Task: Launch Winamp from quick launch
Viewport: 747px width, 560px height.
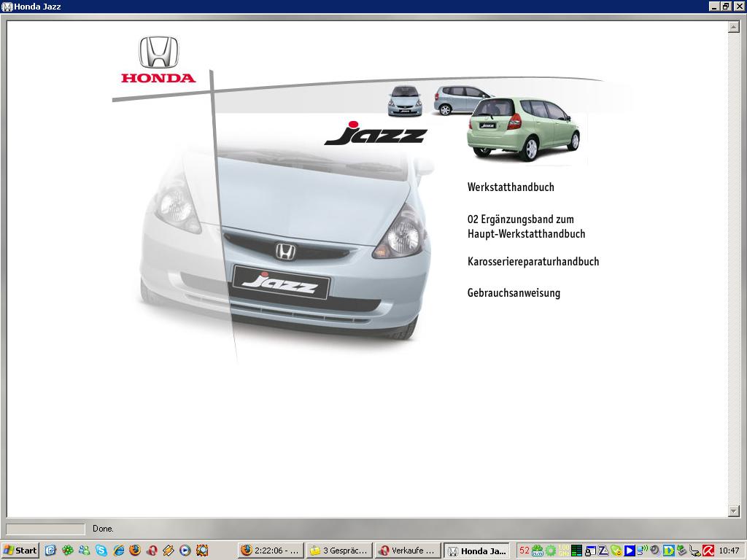Action: coord(169,551)
